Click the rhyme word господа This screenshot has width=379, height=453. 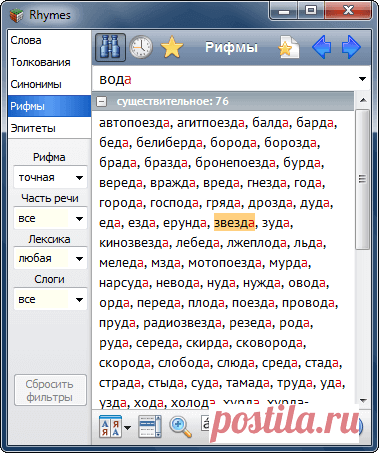[174, 203]
